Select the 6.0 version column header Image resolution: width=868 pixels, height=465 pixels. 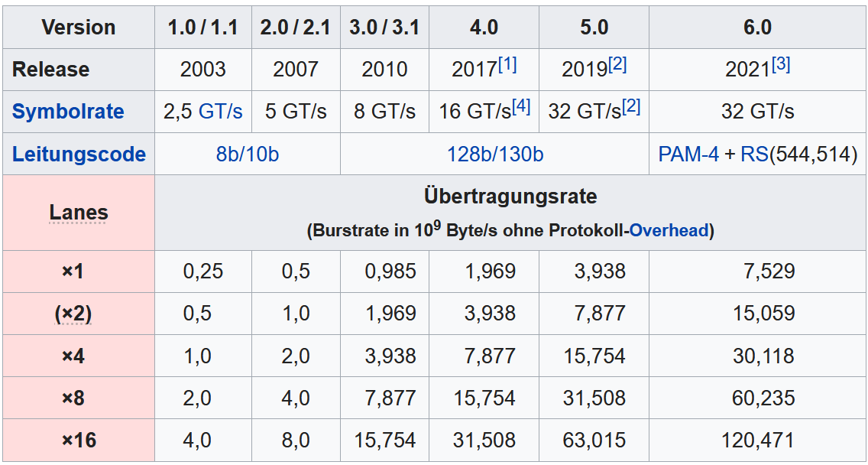pos(757,28)
